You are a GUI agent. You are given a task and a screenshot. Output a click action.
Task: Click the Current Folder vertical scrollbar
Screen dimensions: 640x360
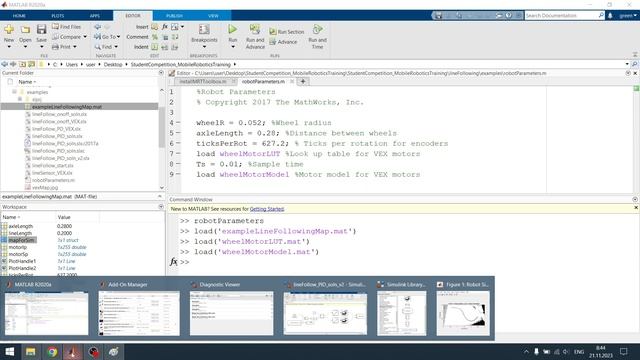pos(162,127)
